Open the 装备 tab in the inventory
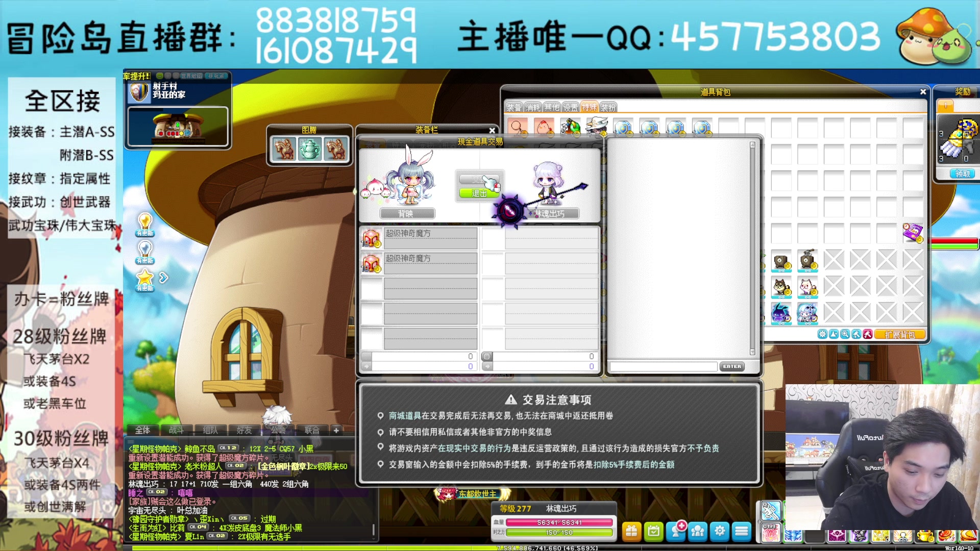 514,107
